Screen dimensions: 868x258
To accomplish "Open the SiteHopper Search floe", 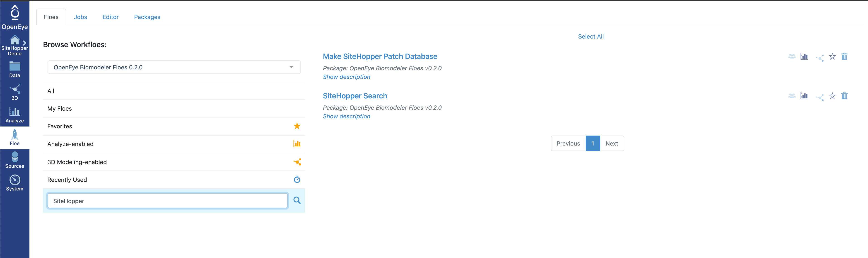I will pyautogui.click(x=355, y=96).
